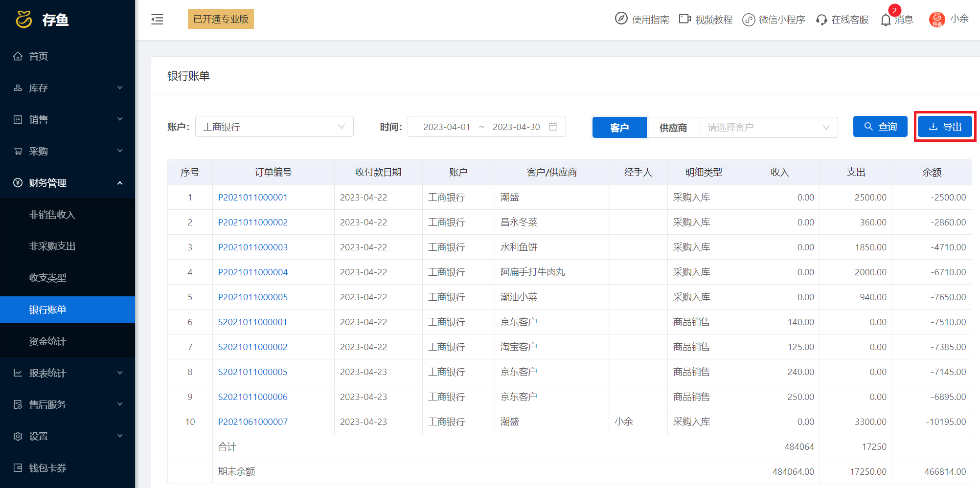The width and height of the screenshot is (980, 488).
Task: Click the 查询 search button
Action: tap(880, 127)
